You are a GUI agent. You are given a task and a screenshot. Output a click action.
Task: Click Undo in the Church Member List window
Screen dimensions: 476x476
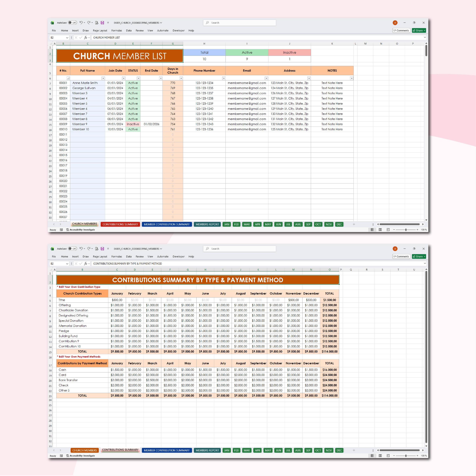(x=81, y=23)
